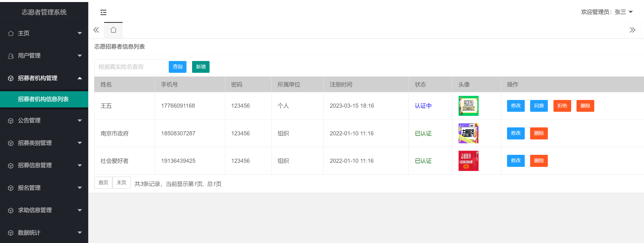
Task: Expand the 报名管理 menu arrow
Action: [x=80, y=188]
